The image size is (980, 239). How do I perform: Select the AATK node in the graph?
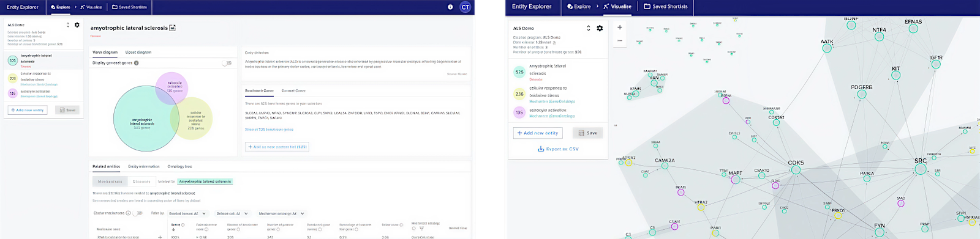point(827,48)
